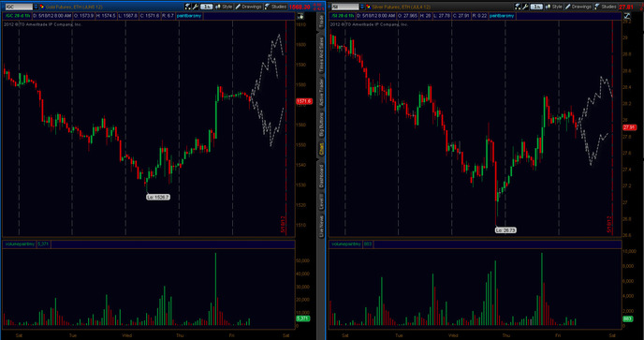The height and width of the screenshot is (340, 644).
Task: Switch to the Times And Sales side tab
Action: click(x=322, y=55)
